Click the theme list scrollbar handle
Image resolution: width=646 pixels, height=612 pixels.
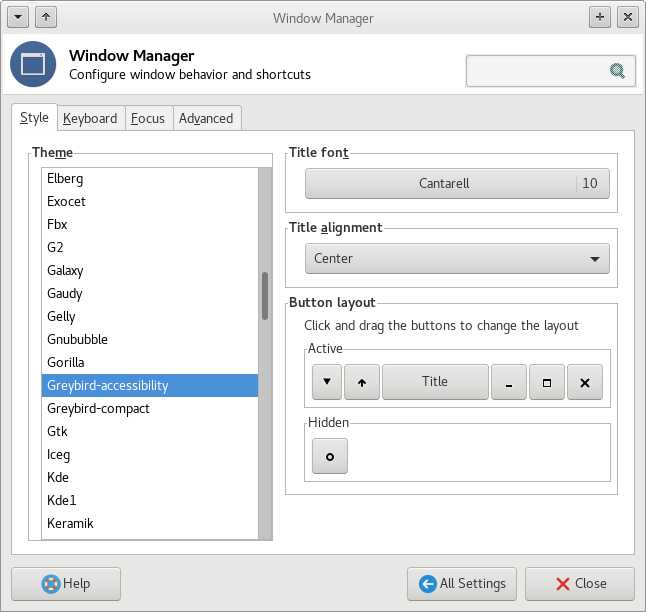coord(265,296)
